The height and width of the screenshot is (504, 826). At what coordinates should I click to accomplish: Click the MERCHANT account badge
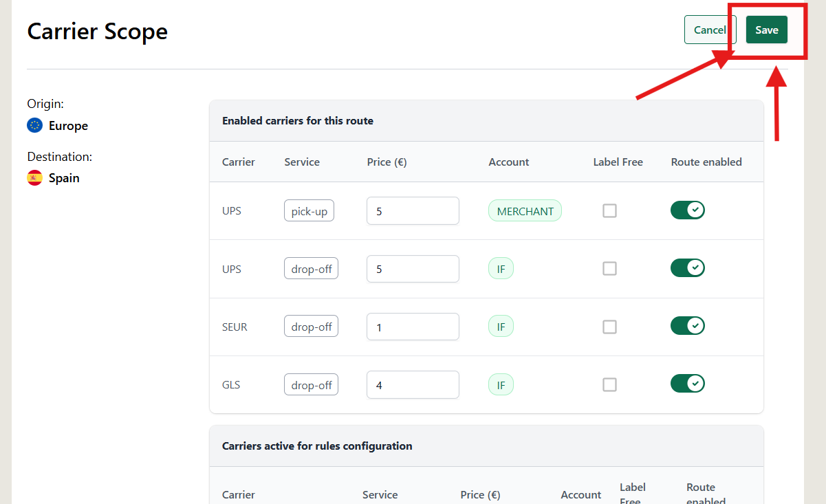(525, 211)
